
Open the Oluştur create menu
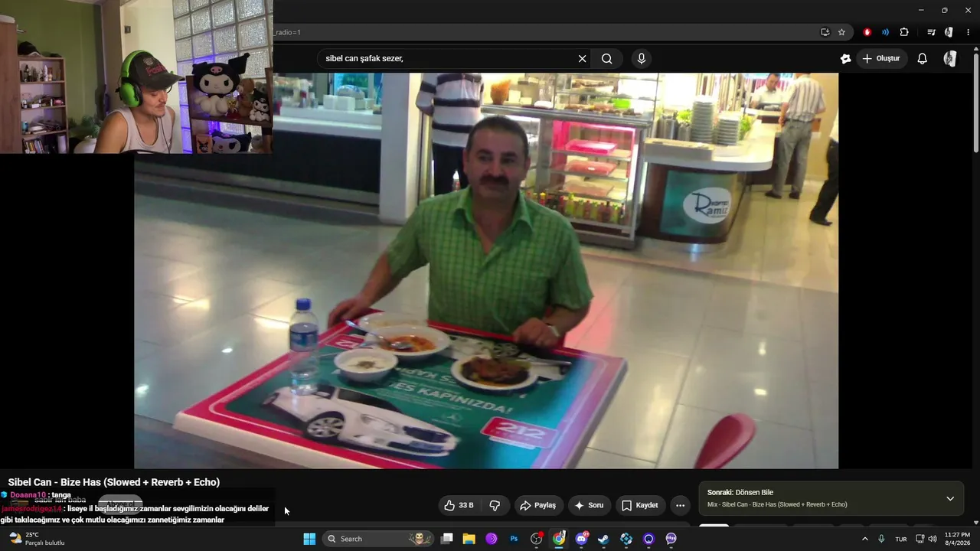click(x=881, y=59)
